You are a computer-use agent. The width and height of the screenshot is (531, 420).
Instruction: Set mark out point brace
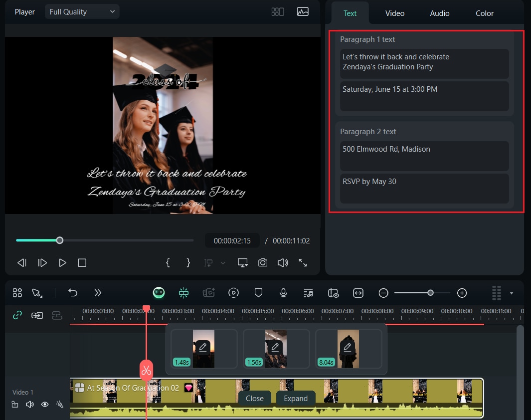[188, 263]
